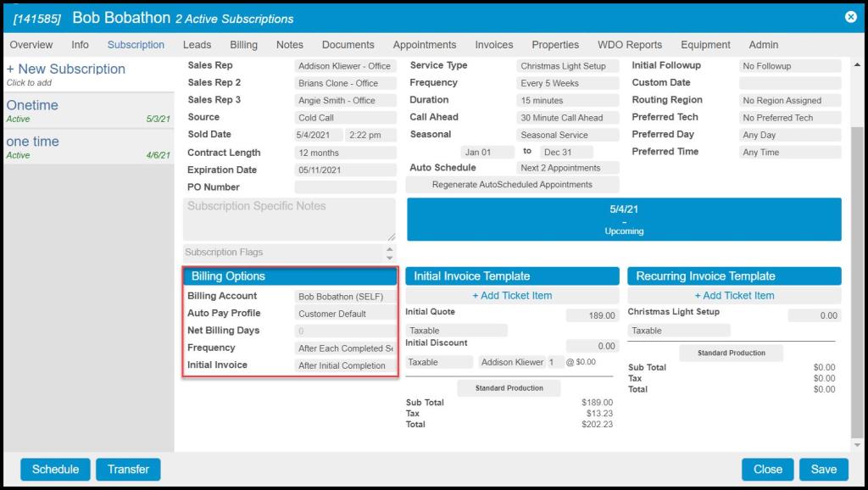The image size is (868, 490).
Task: Close the customer dialog with the X icon
Action: coord(850,17)
